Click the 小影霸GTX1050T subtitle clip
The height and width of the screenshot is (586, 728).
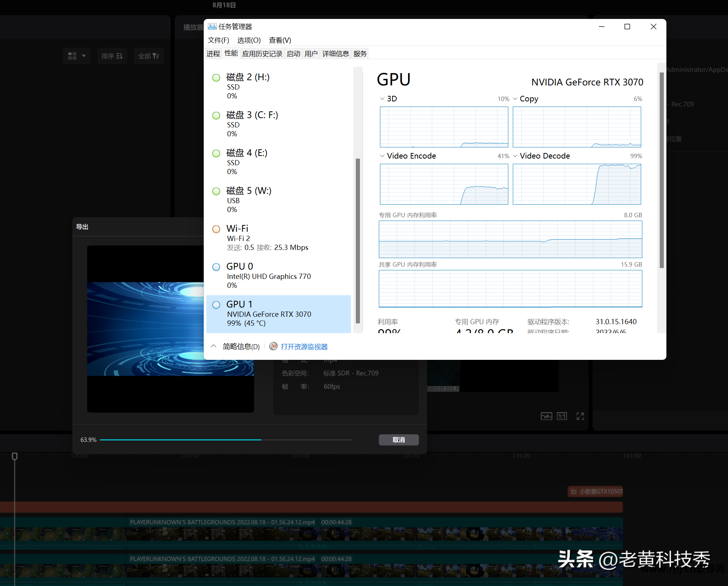[x=595, y=491]
